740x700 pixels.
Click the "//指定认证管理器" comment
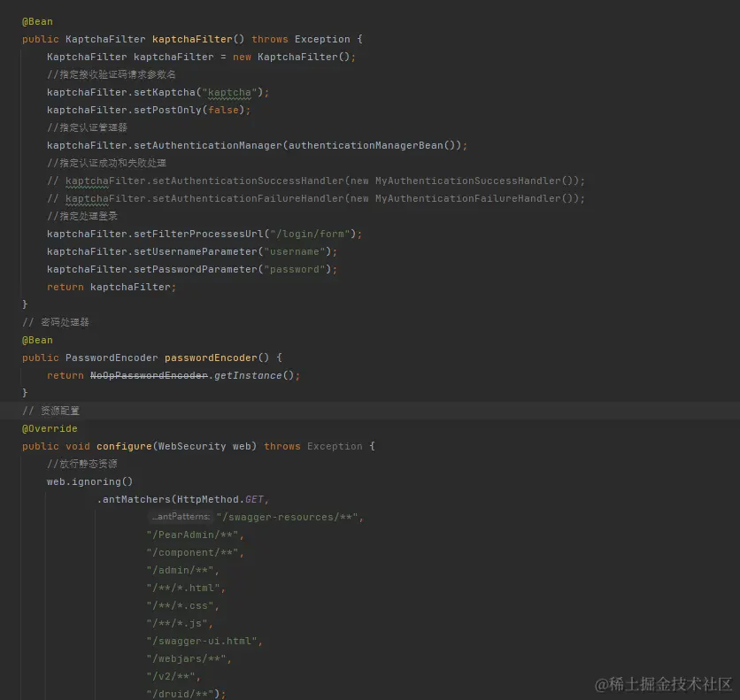coord(87,127)
